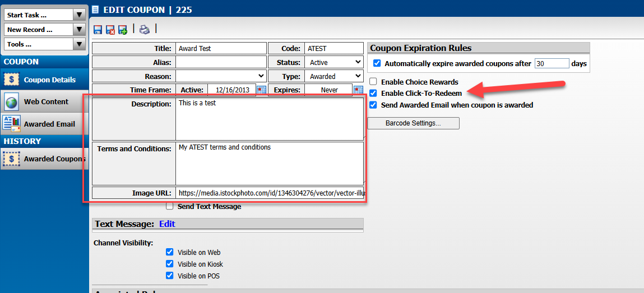644x293 pixels.
Task: Check the Send Text Message box
Action: pyautogui.click(x=170, y=206)
